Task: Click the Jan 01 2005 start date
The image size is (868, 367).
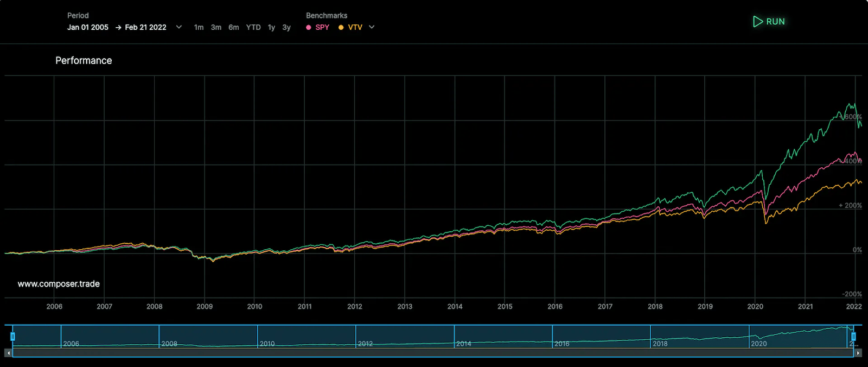Action: (88, 28)
